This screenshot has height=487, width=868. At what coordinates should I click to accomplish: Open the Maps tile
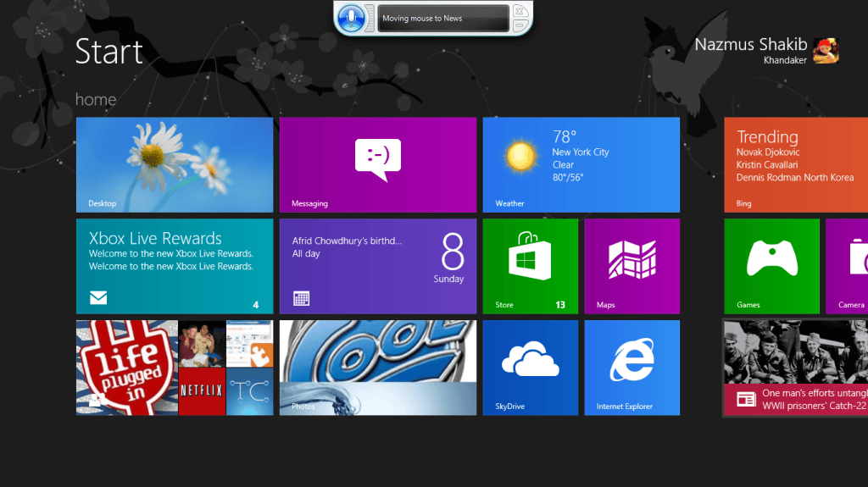pos(632,266)
